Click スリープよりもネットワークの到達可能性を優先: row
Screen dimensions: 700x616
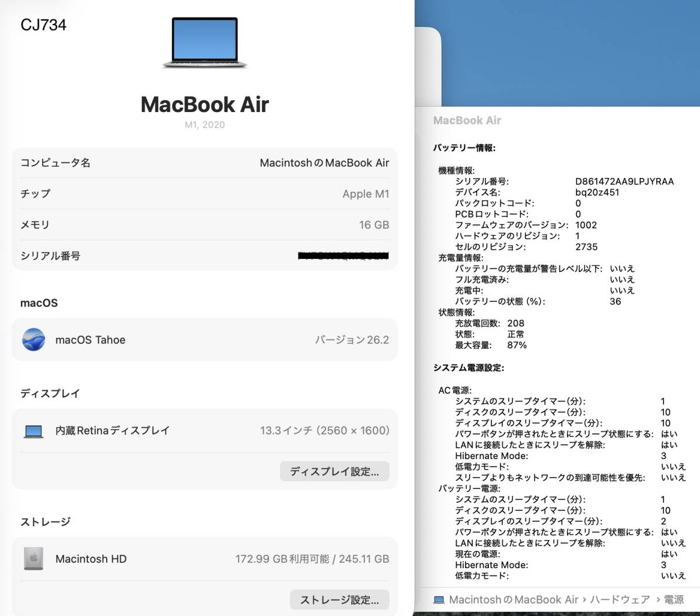[570, 477]
